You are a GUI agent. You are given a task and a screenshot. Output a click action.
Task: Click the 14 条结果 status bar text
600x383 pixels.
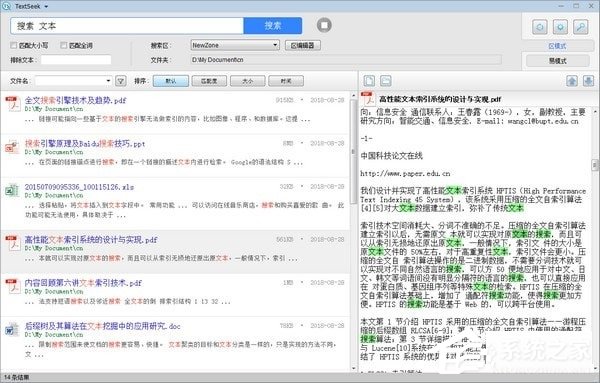17,378
